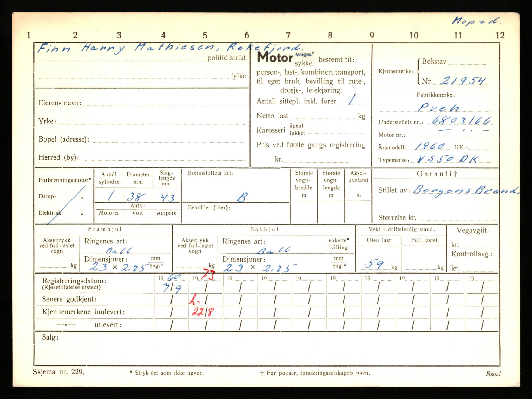Click the 'Eierens navn:' label
The image size is (532, 399).
click(x=60, y=103)
